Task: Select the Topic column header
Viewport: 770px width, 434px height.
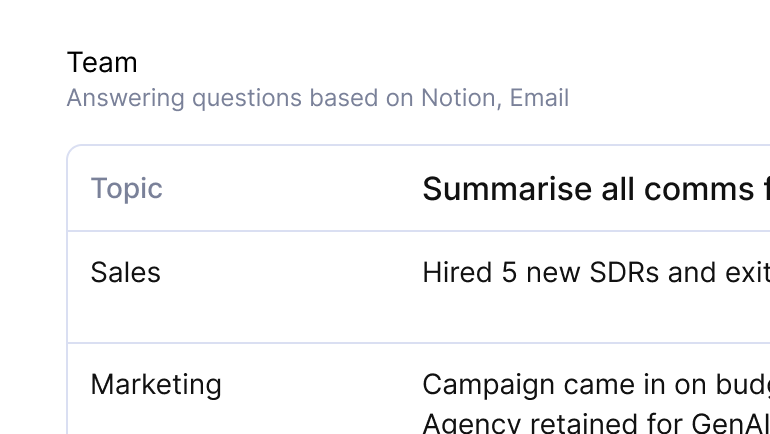Action: point(126,189)
